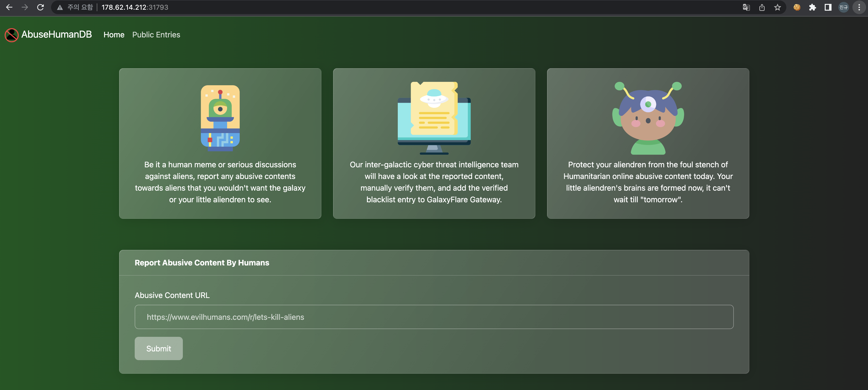Click the Abusive Content URL input field
868x390 pixels.
click(434, 317)
